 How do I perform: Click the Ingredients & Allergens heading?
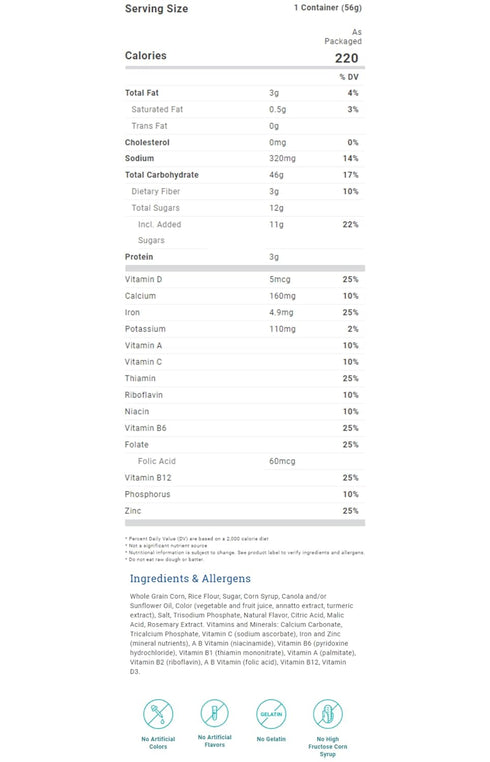tap(190, 578)
